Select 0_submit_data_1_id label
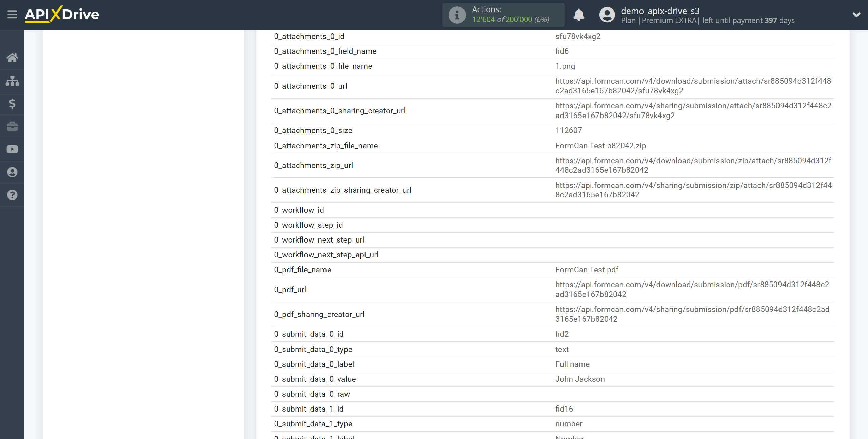Screen dimensions: 868x439 309,409
